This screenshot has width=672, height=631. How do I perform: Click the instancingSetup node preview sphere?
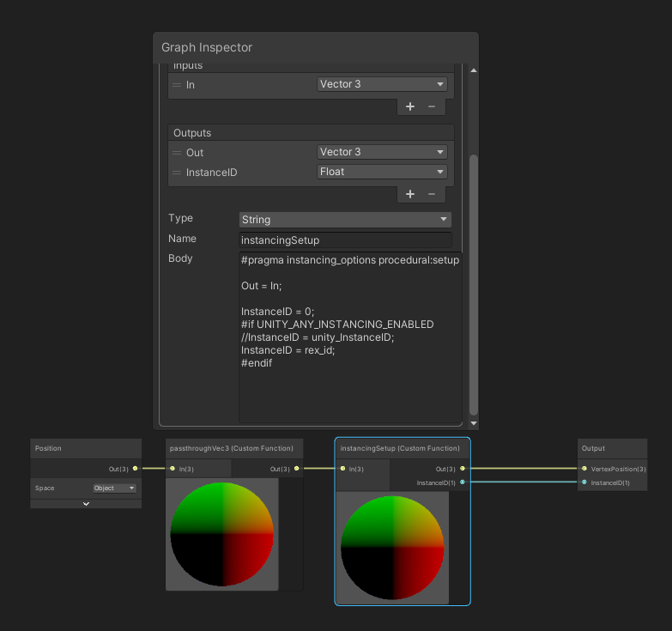point(392,548)
